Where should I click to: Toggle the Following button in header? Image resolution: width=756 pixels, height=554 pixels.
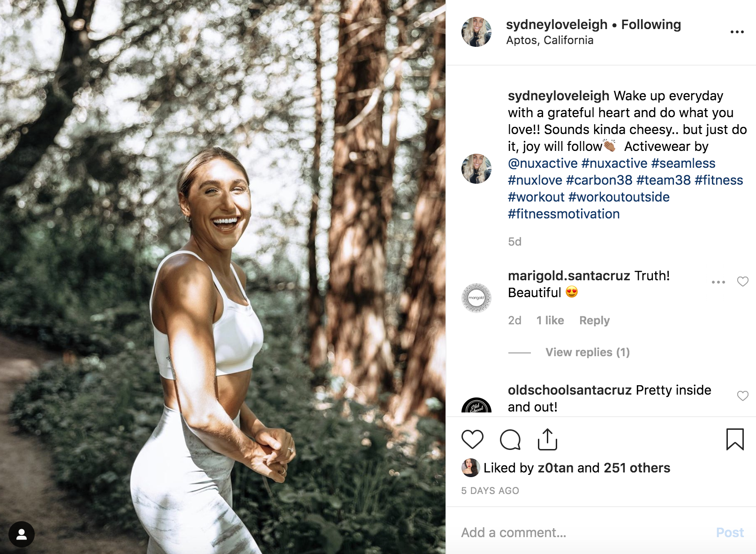click(x=651, y=24)
